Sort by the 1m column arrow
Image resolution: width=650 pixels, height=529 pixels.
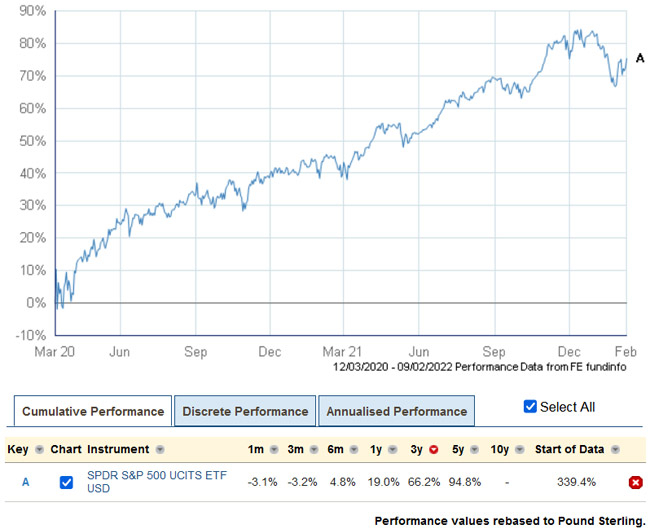(x=274, y=450)
